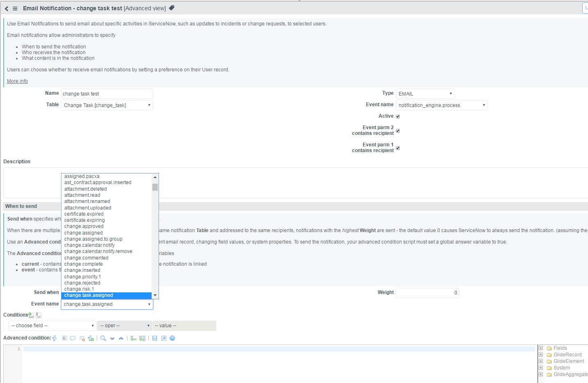Click the tag icon beside the title

click(172, 8)
